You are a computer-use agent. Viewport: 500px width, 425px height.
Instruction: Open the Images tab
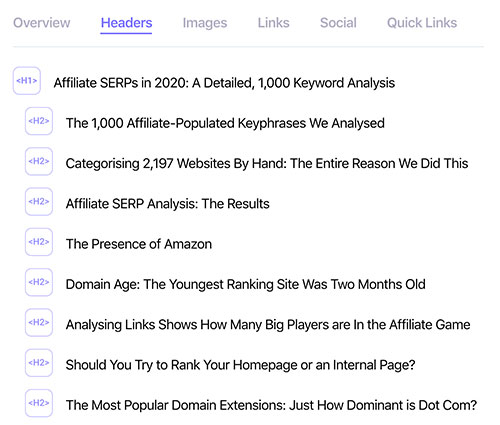click(x=205, y=23)
